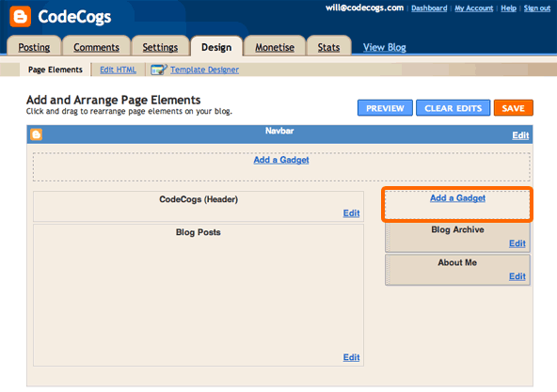Edit the Navbar element

(x=520, y=135)
